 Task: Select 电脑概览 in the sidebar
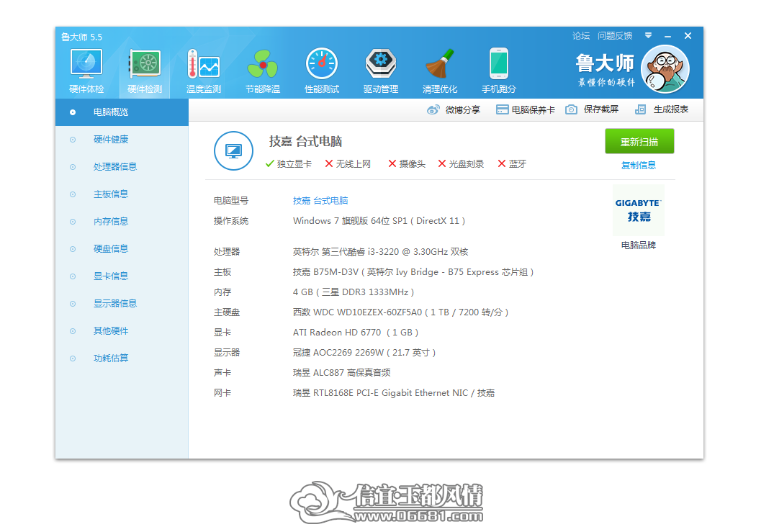click(x=122, y=112)
